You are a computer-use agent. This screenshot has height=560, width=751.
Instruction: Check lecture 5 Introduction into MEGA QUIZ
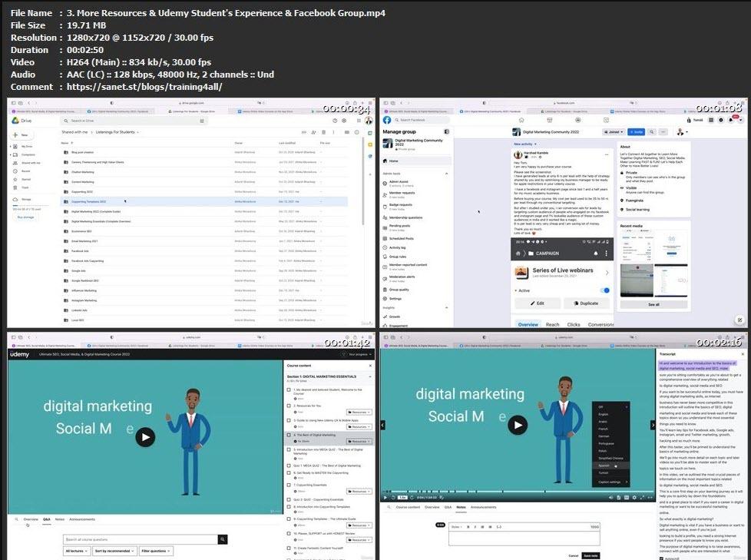click(x=289, y=450)
